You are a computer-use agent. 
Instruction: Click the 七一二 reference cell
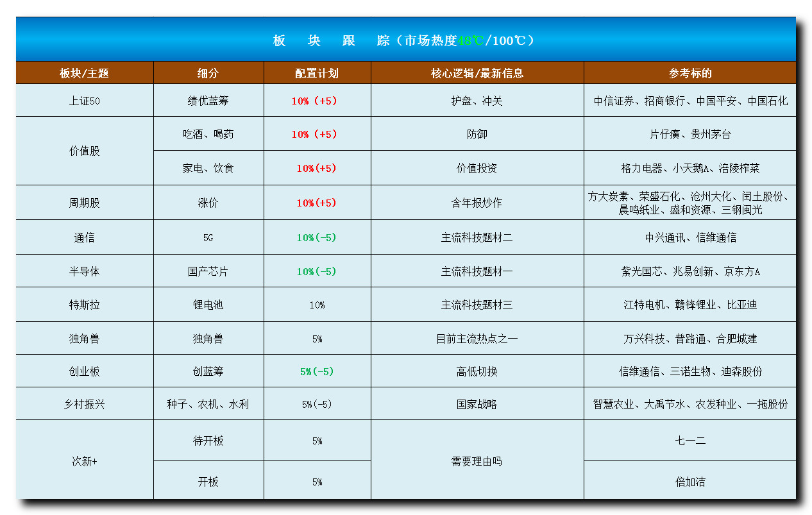tap(690, 441)
